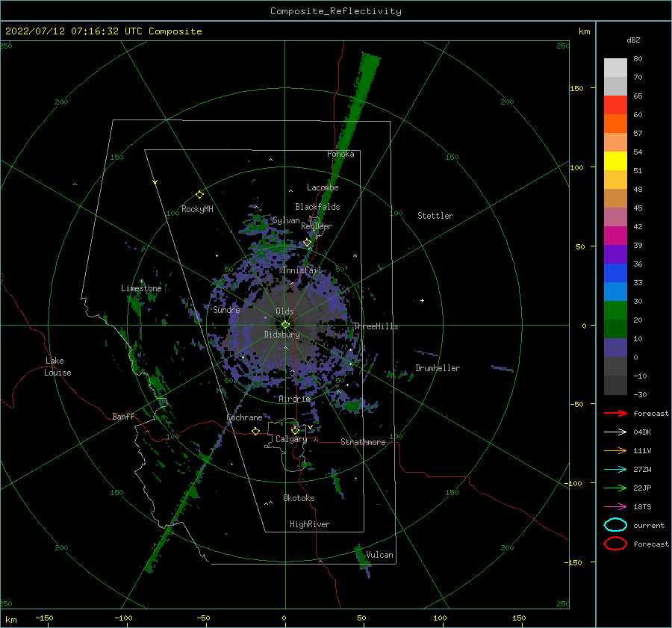The width and height of the screenshot is (672, 628).
Task: Click the Calgary city label
Action: (x=291, y=439)
